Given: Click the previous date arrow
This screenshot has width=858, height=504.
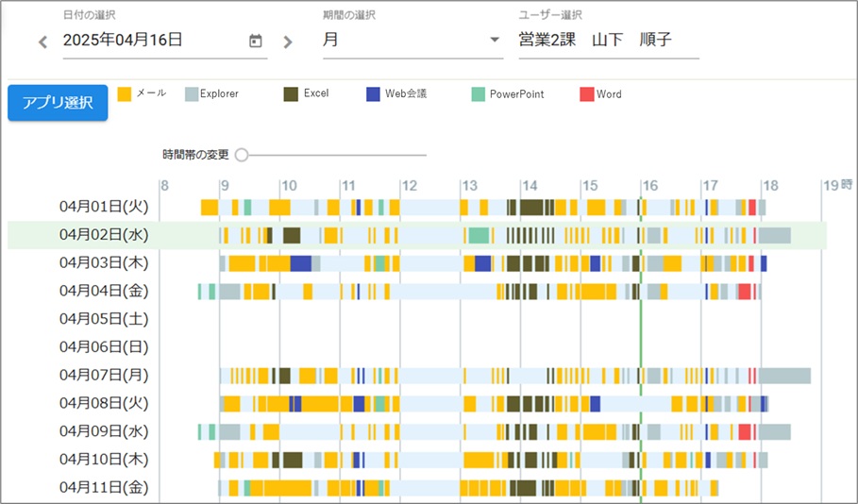Looking at the screenshot, I should point(42,42).
